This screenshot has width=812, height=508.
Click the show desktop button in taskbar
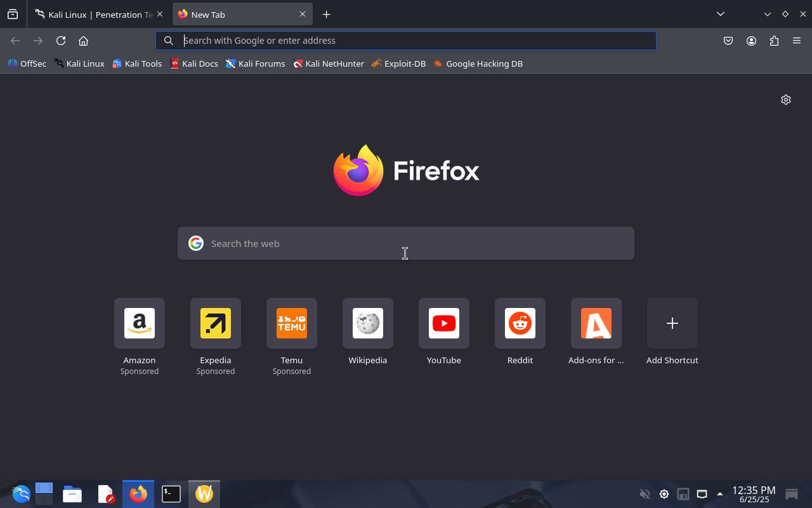tap(792, 494)
